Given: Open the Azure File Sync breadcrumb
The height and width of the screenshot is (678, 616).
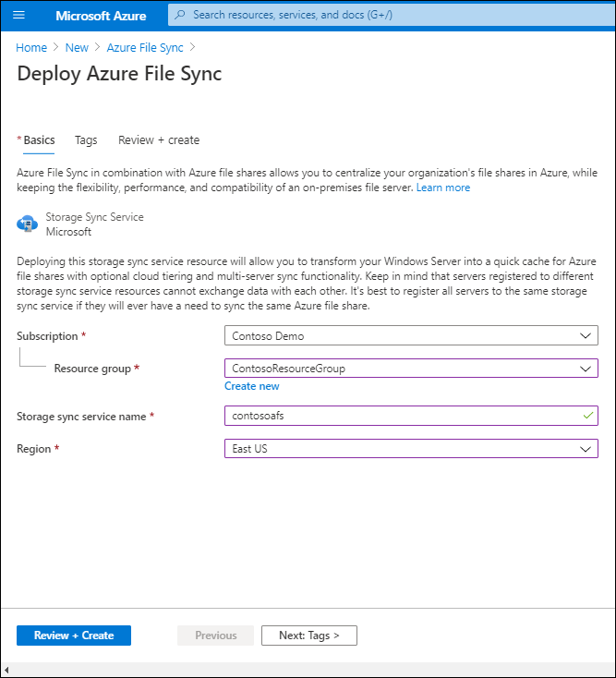Looking at the screenshot, I should pos(146,48).
